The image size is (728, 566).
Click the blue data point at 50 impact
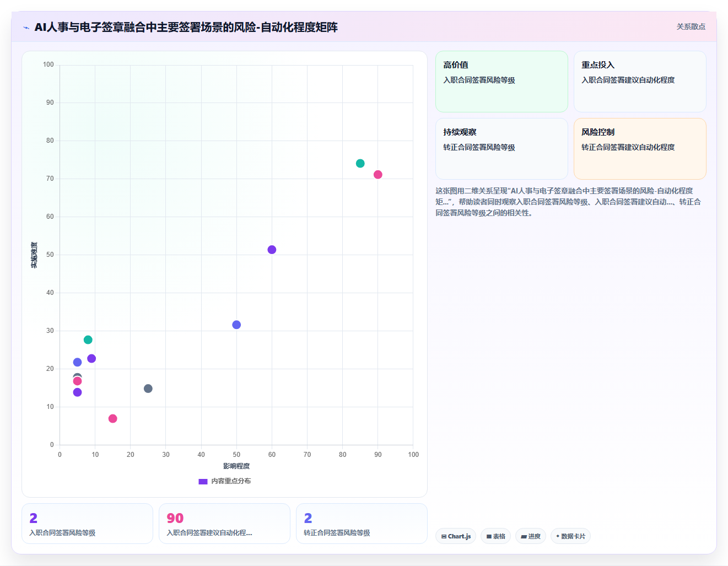tap(236, 325)
